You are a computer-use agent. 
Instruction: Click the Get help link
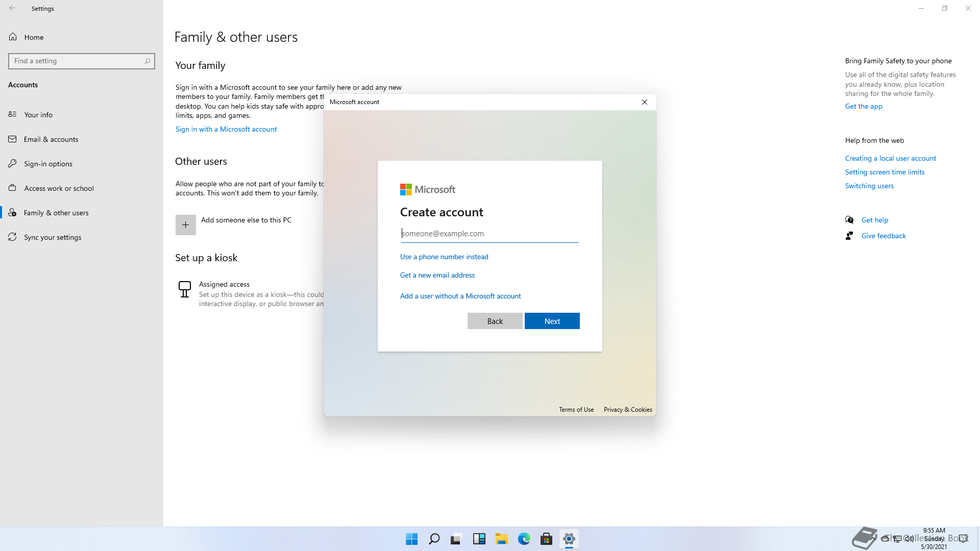pos(875,220)
